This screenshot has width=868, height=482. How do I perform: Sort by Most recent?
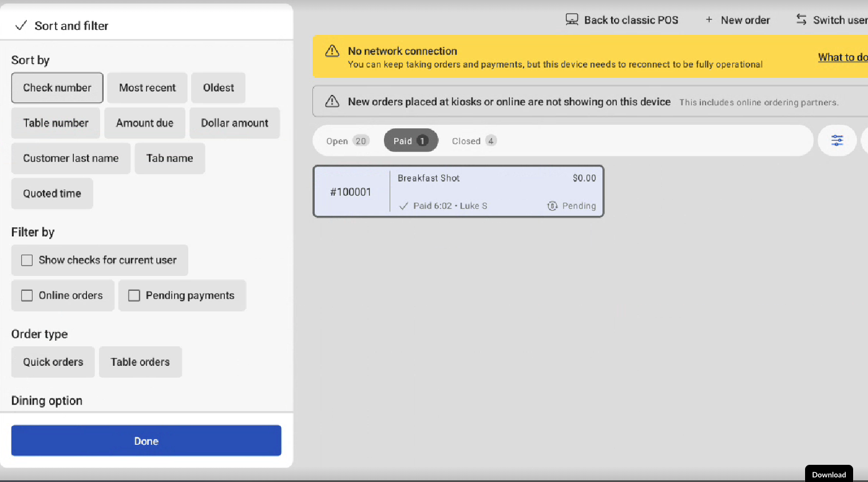pos(147,88)
